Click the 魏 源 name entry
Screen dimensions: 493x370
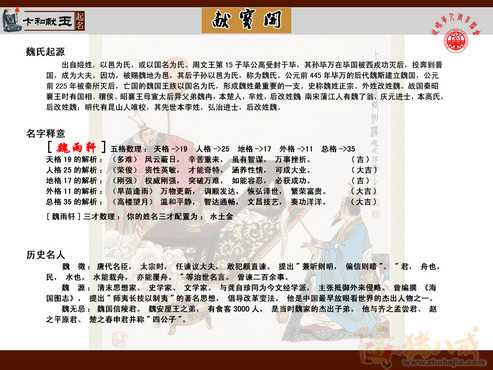tap(74, 288)
